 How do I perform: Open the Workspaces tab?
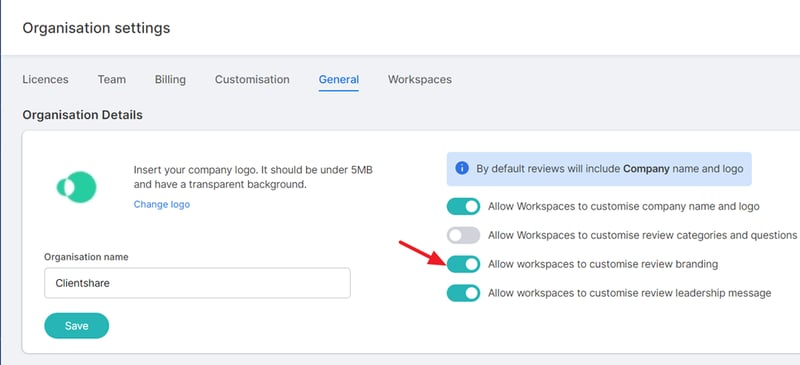click(x=419, y=80)
